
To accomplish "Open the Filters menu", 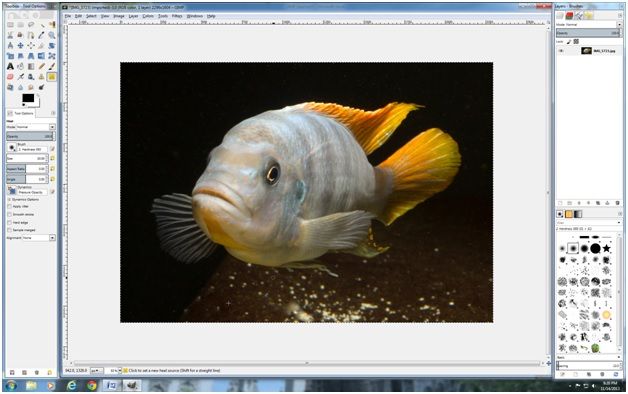I will [177, 16].
